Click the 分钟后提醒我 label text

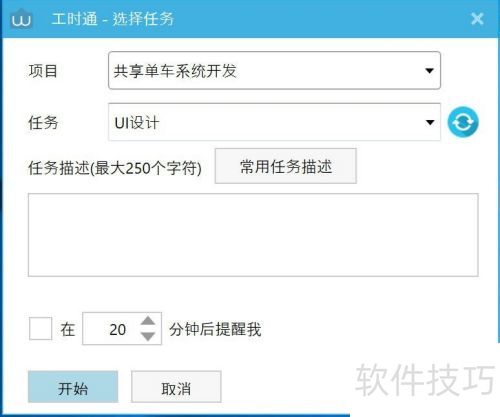[x=215, y=329]
